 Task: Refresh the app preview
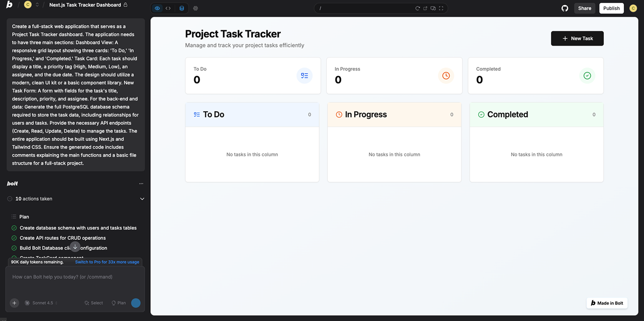(x=417, y=8)
